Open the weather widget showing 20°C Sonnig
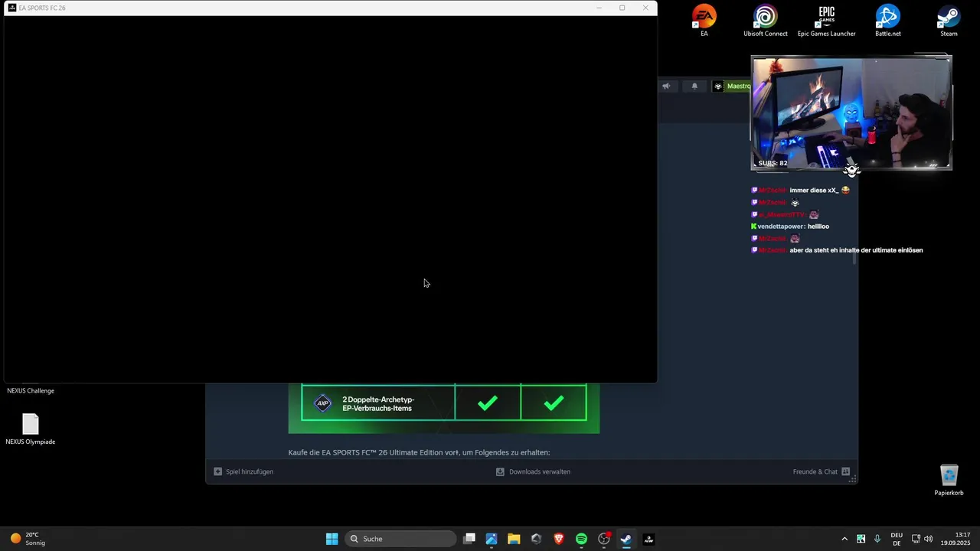Image resolution: width=980 pixels, height=551 pixels. [28, 539]
